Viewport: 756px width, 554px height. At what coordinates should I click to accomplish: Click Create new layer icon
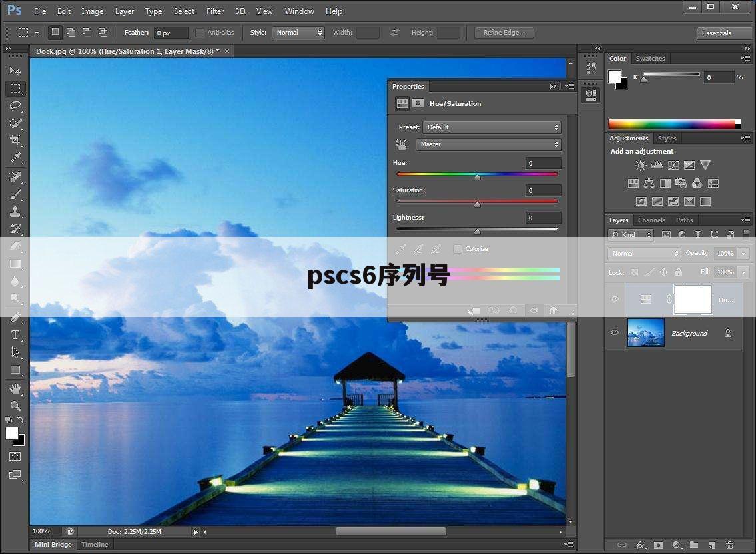point(712,545)
